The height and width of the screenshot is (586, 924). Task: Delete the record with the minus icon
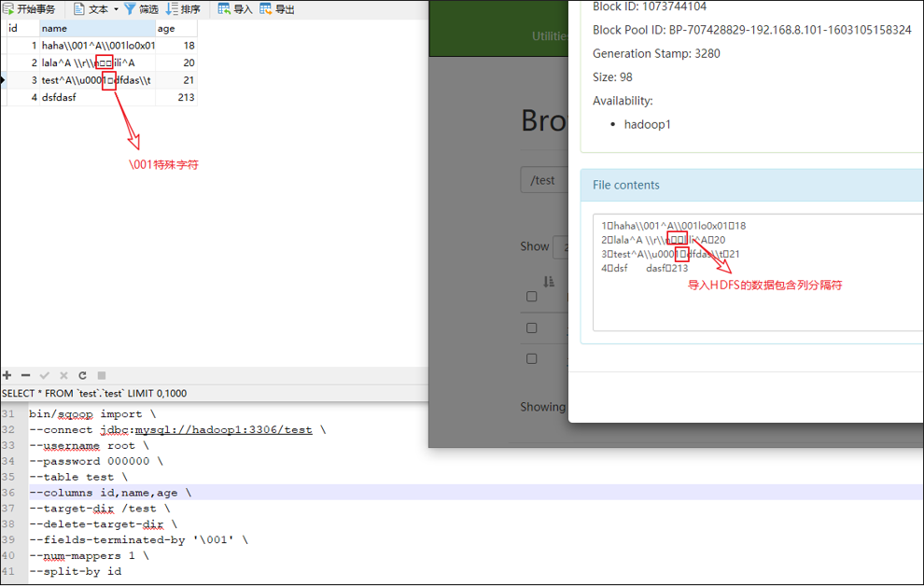pos(25,375)
